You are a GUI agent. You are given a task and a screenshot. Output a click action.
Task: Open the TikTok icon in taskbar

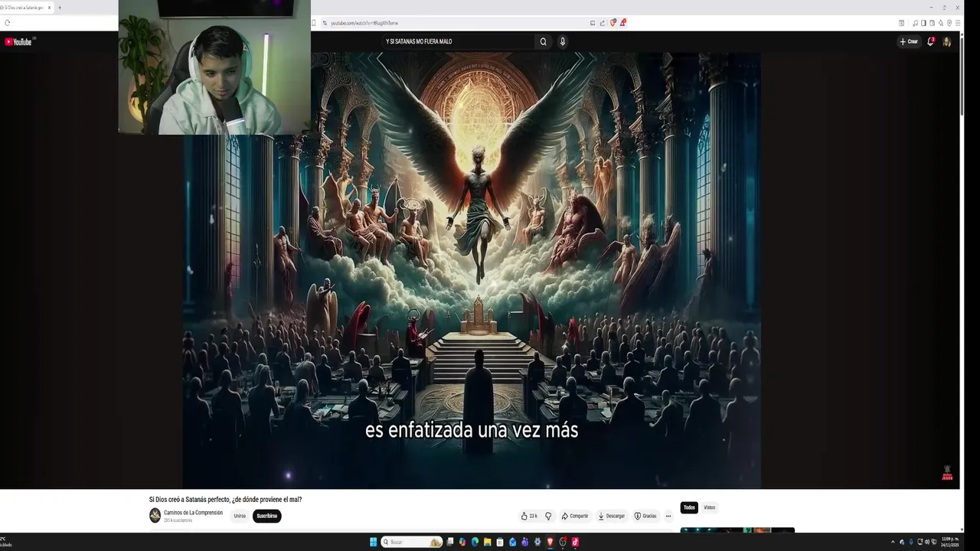[575, 542]
